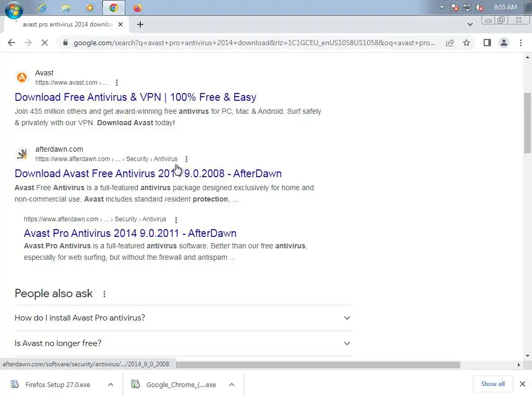The height and width of the screenshot is (399, 532).
Task: Show hidden system tray icons arrow
Action: pyautogui.click(x=442, y=7)
